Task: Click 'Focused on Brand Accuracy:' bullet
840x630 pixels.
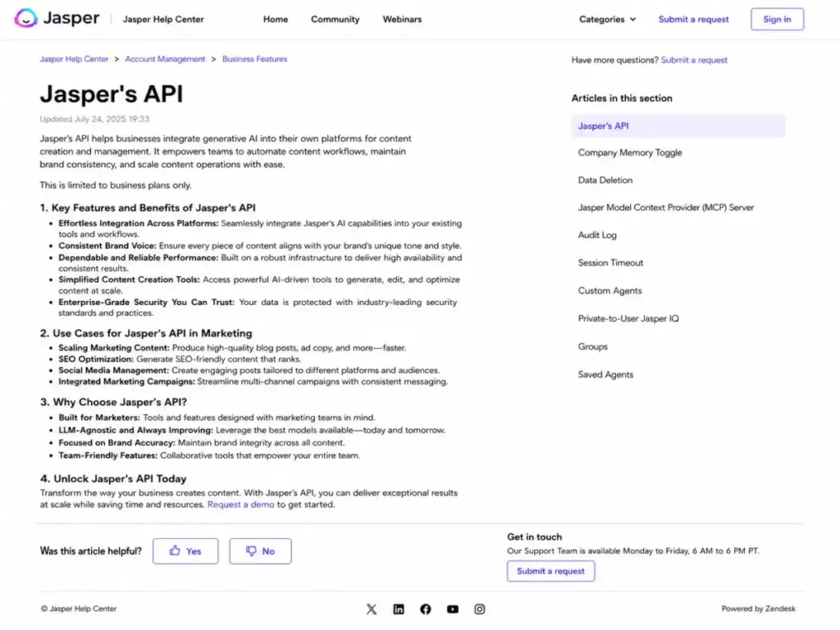Action: pyautogui.click(x=116, y=443)
